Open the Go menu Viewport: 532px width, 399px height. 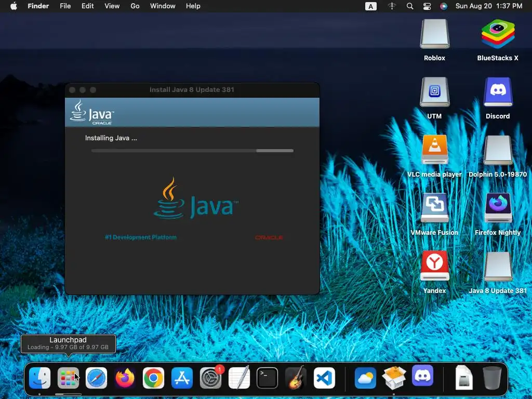click(x=135, y=6)
